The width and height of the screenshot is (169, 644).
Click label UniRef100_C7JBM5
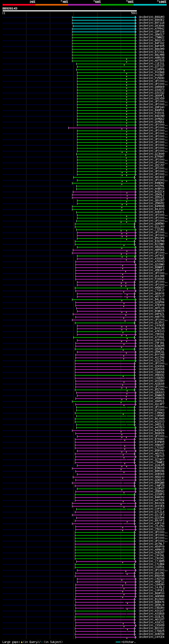[x=152, y=561]
